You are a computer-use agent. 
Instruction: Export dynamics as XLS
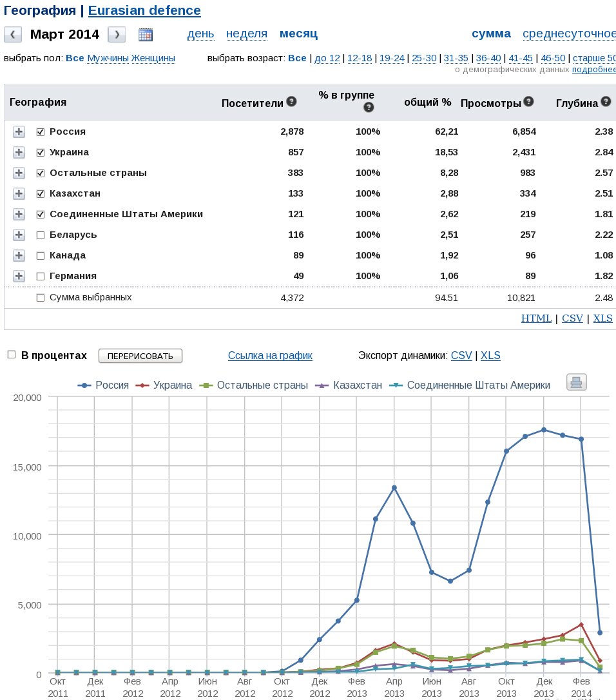[490, 355]
